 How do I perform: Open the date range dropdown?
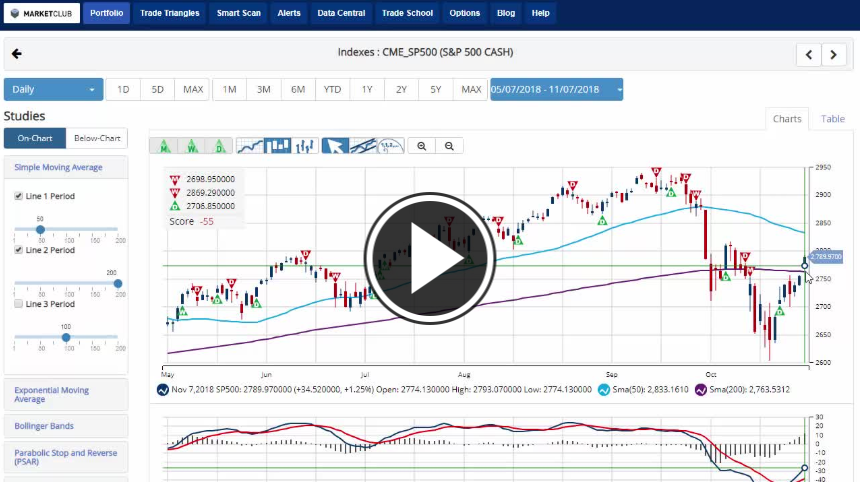click(556, 90)
